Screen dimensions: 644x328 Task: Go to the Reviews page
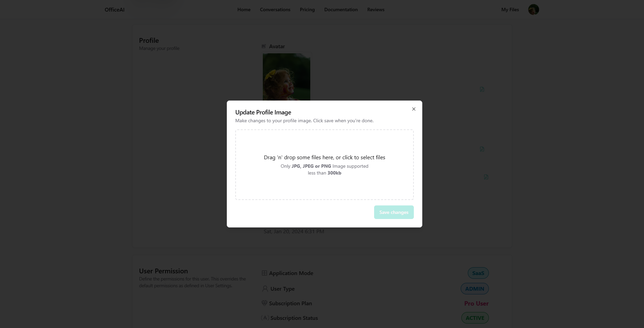tap(376, 10)
